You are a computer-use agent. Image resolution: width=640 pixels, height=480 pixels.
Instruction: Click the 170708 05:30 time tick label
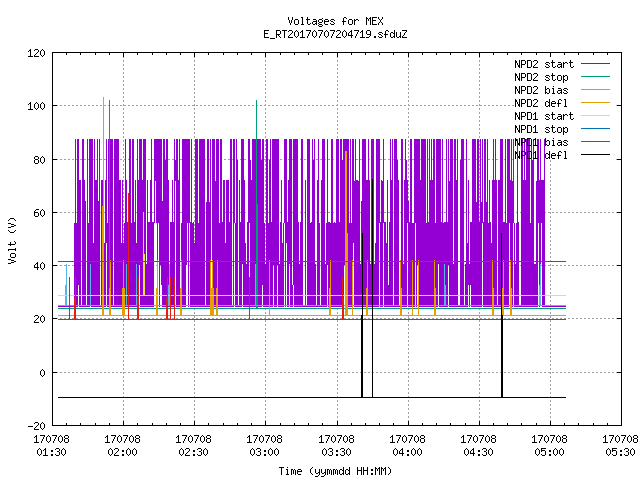point(620,446)
